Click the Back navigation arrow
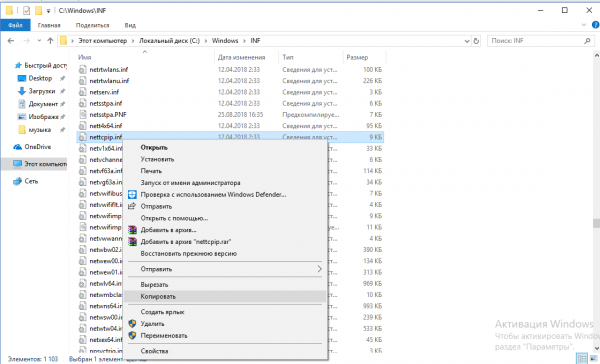600x364 pixels. click(11, 41)
